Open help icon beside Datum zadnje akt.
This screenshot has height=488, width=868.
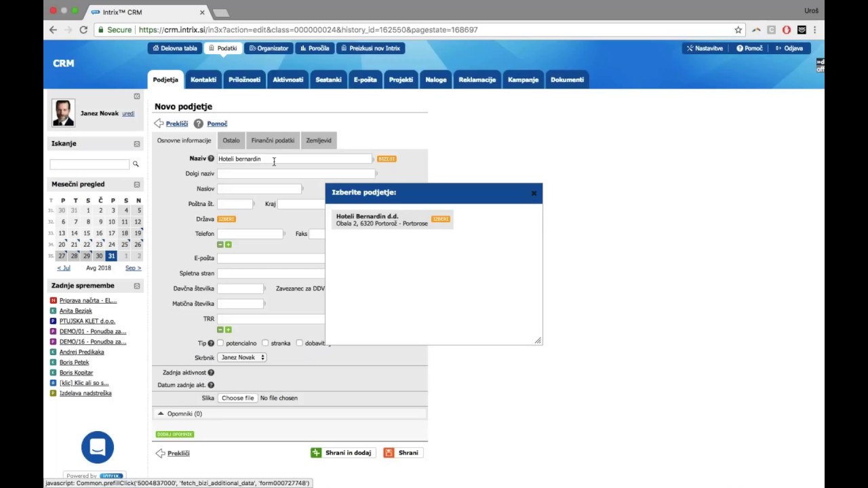click(211, 385)
